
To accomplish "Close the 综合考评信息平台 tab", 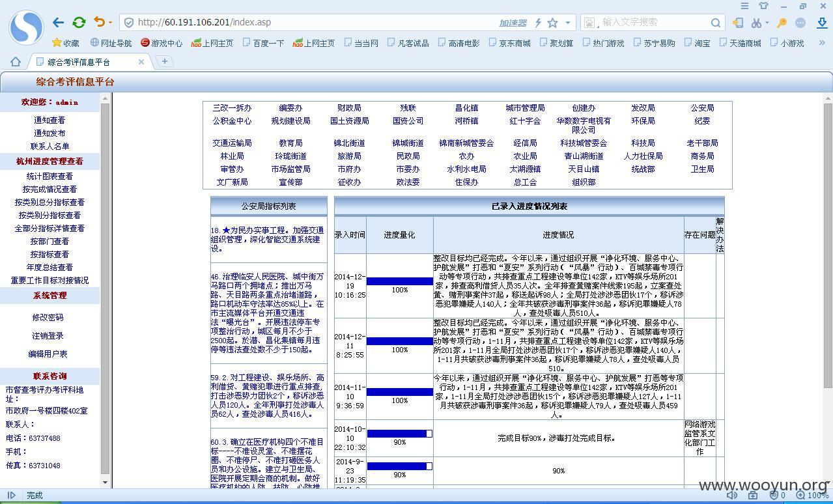I will 141,62.
